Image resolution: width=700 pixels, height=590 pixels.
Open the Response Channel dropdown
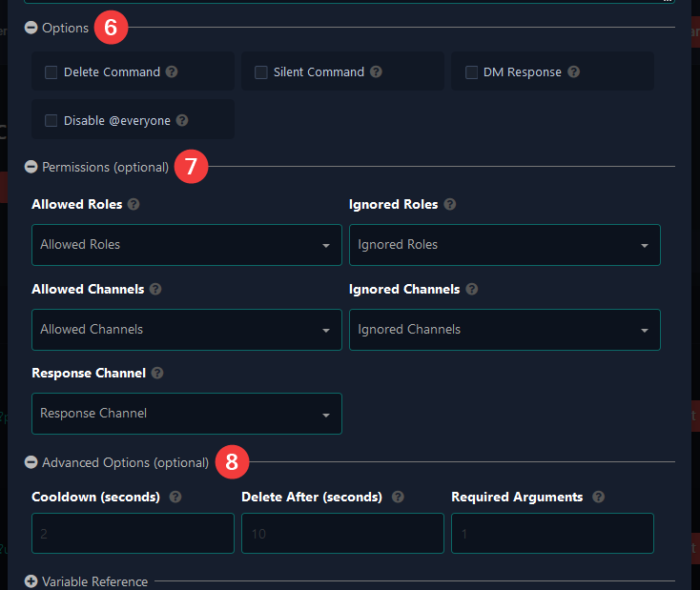[x=187, y=414]
